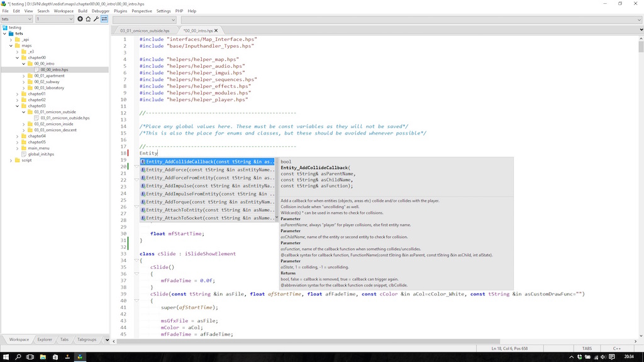Open 03_01_omicron_outside.hps in the tree
The width and height of the screenshot is (644, 362).
point(65,118)
